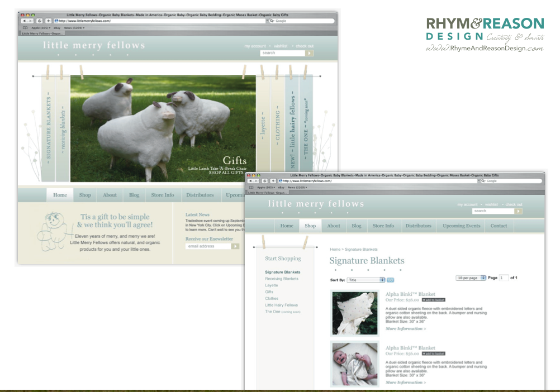Click 'check out' link on the home page
The width and height of the screenshot is (560, 392).
[305, 46]
